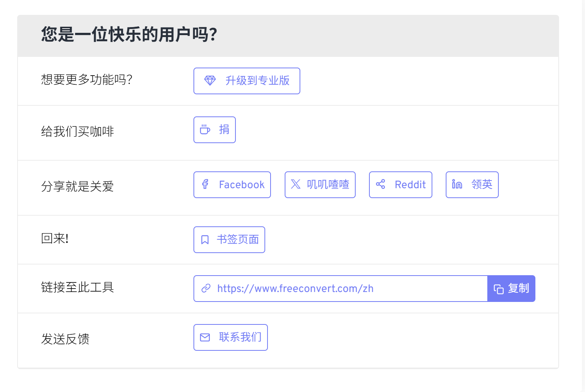Click the X (Twitter) logo icon
585x392 pixels.
pos(296,184)
